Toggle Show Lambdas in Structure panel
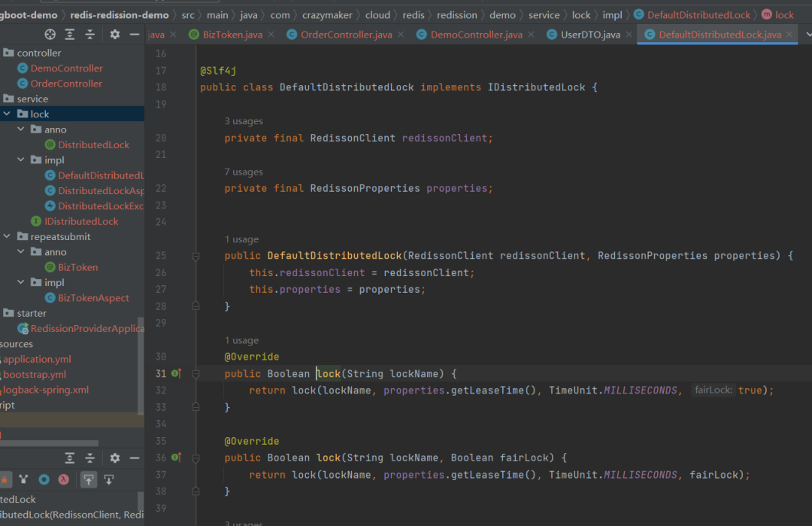812x526 pixels. pos(64,479)
